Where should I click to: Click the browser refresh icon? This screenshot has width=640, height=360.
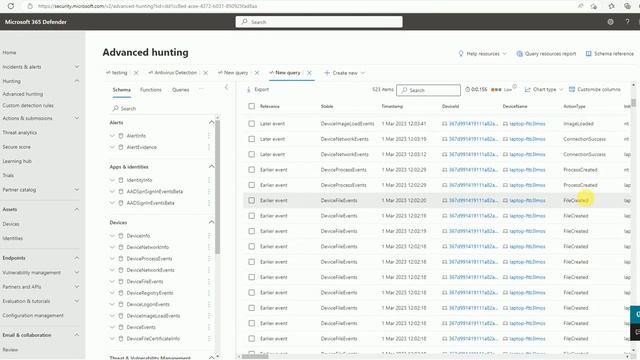point(11,6)
